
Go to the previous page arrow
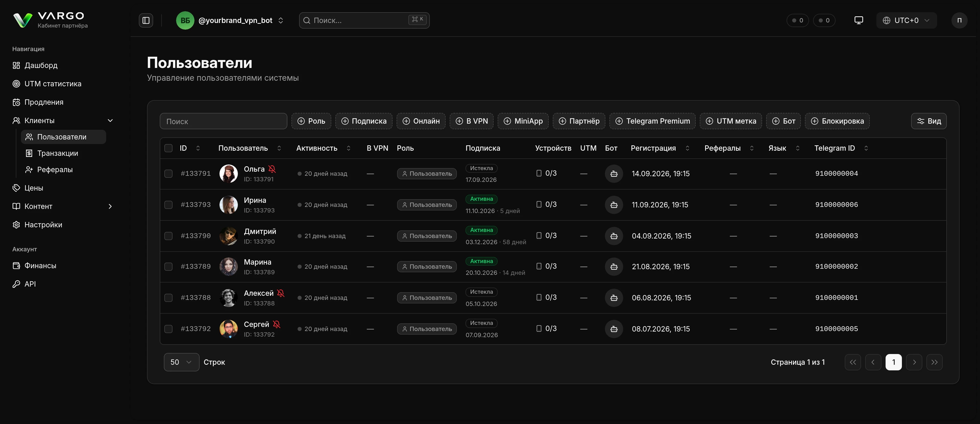(x=873, y=362)
